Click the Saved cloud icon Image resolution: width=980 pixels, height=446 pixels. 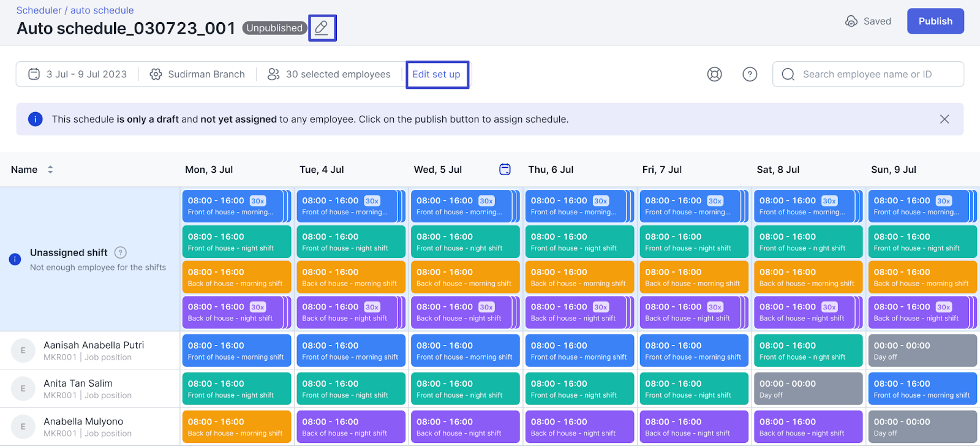point(851,21)
